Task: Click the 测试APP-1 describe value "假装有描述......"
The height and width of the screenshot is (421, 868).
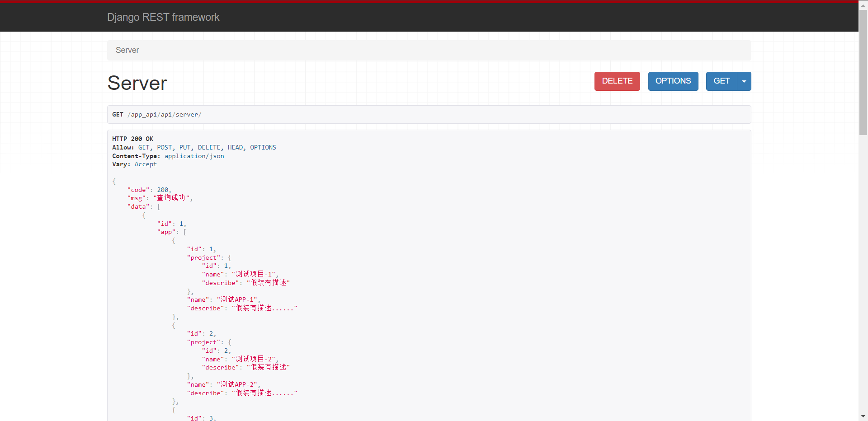Action: click(264, 308)
